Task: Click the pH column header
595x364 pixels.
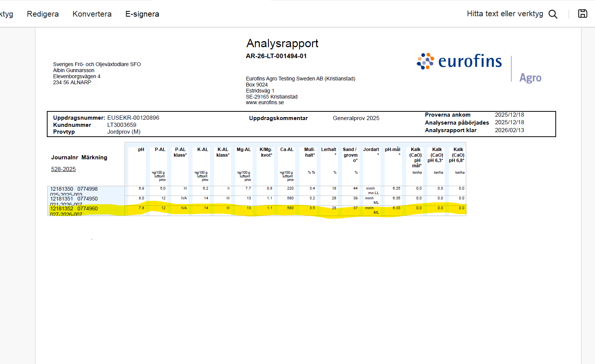Action: (141, 150)
